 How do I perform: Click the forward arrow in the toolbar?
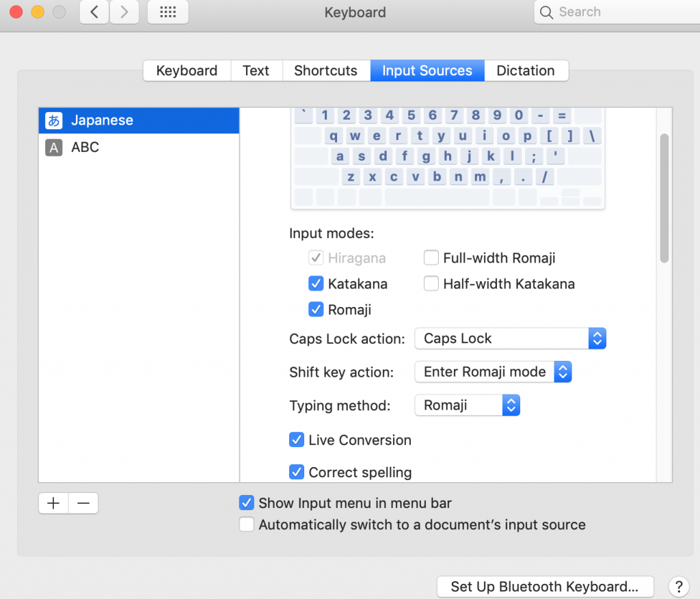124,12
